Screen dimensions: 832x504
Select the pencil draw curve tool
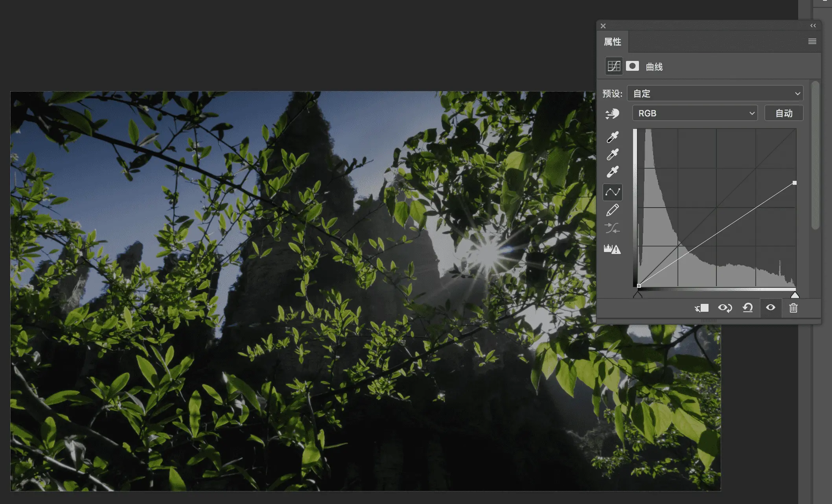point(612,210)
